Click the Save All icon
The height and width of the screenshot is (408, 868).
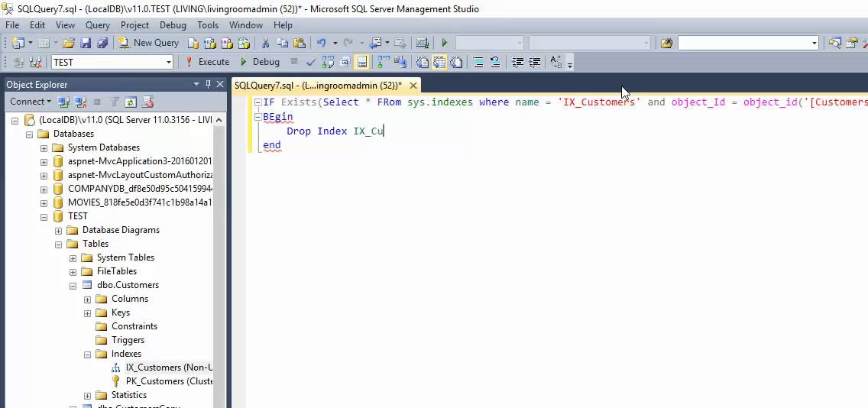coord(102,43)
